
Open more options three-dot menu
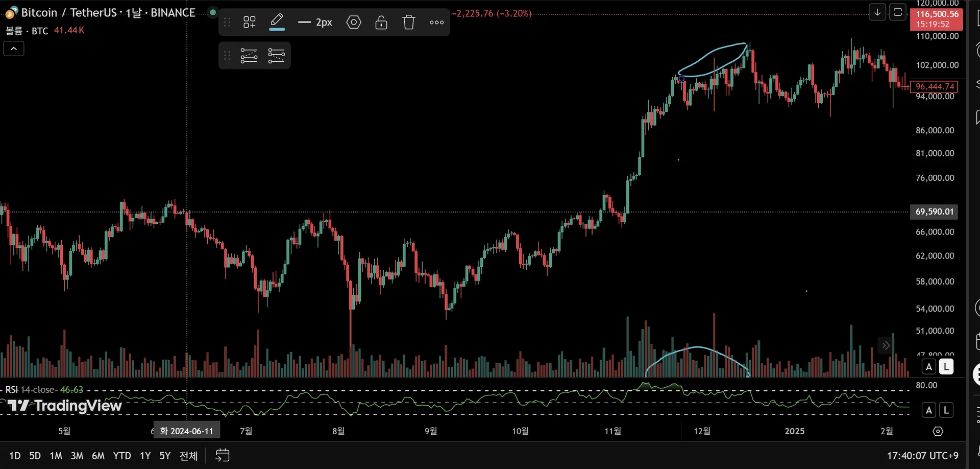(436, 22)
